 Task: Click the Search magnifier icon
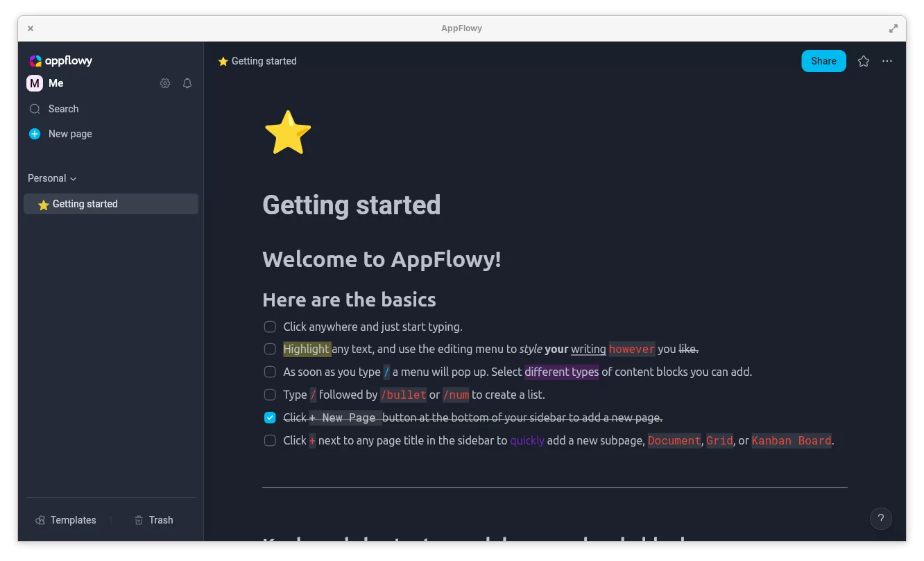point(35,109)
